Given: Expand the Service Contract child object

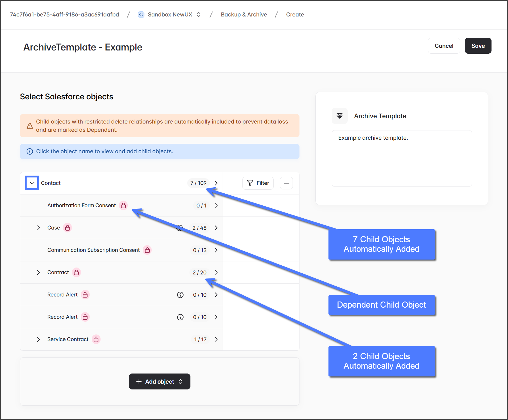Looking at the screenshot, I should pyautogui.click(x=39, y=339).
